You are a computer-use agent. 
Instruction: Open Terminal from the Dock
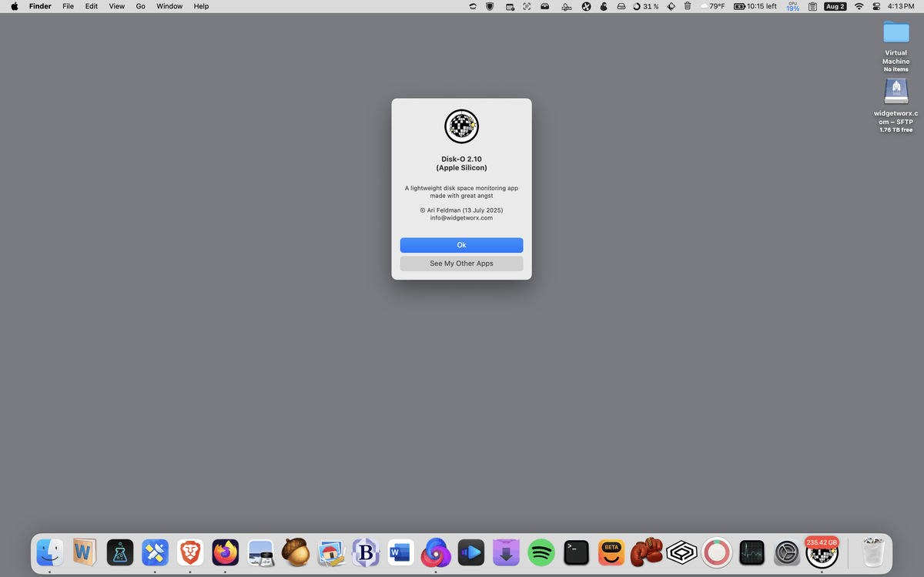[x=576, y=552]
